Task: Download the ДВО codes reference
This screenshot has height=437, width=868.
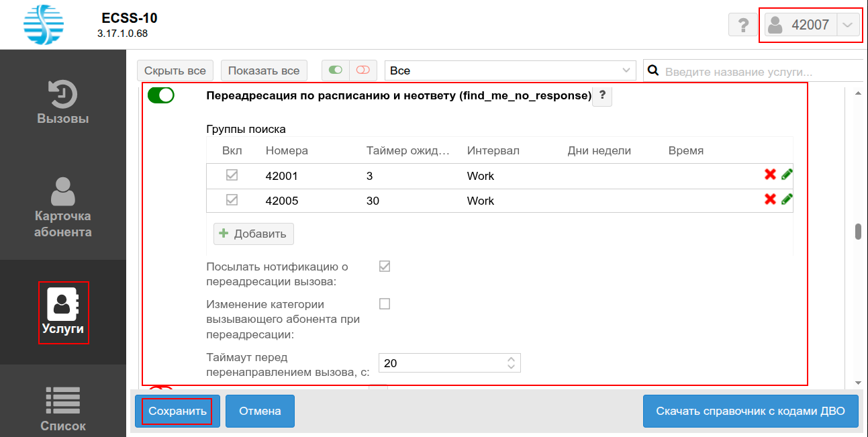Action: (751, 411)
